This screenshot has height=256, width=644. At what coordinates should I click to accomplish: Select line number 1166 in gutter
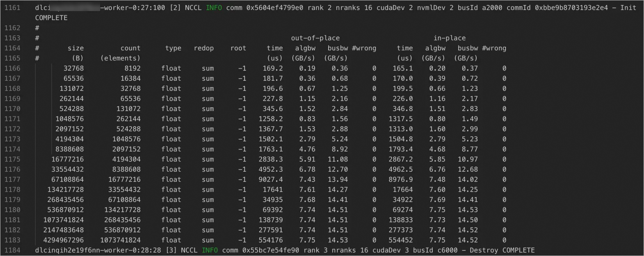click(x=12, y=68)
